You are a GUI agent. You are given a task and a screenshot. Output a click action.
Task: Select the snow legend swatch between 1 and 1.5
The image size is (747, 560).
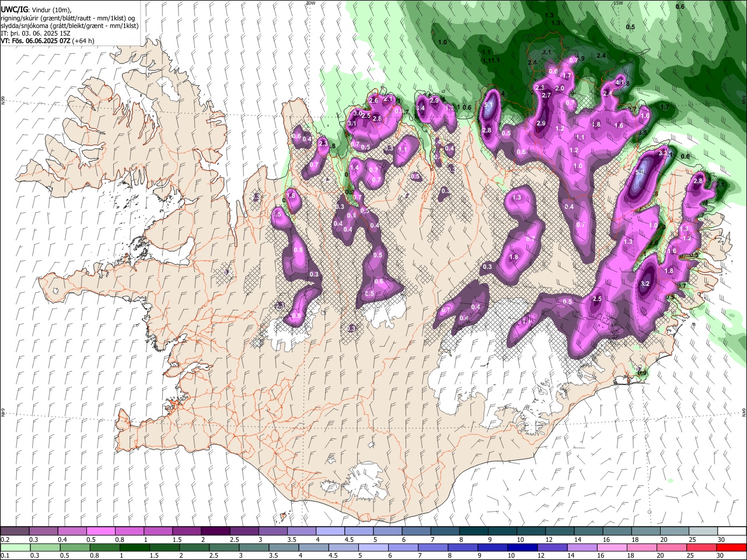(158, 531)
